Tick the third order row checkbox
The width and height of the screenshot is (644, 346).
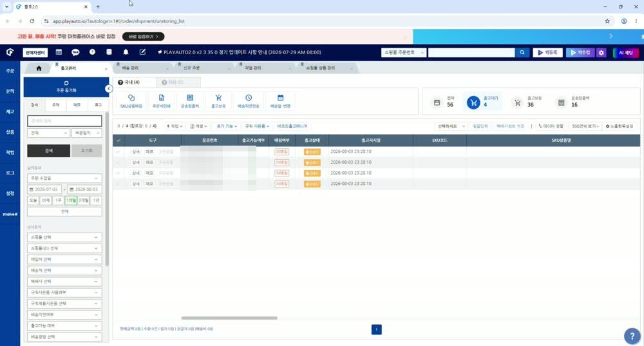[118, 173]
